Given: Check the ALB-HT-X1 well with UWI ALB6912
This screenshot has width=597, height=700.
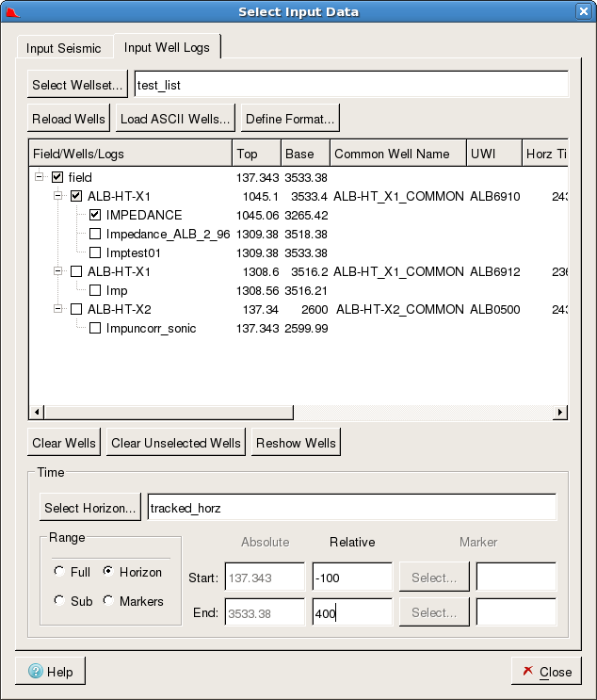Looking at the screenshot, I should pyautogui.click(x=76, y=271).
